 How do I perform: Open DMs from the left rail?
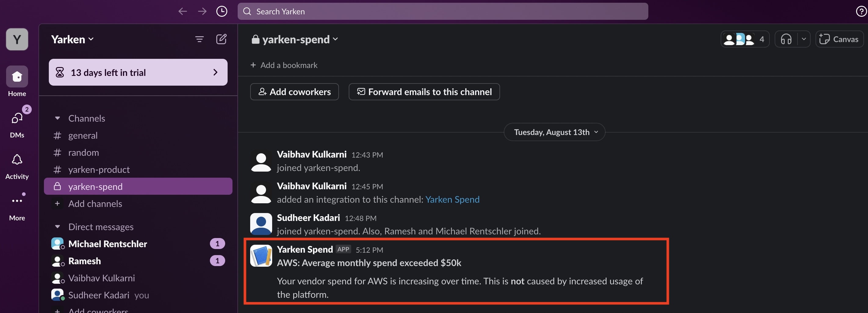click(x=17, y=119)
